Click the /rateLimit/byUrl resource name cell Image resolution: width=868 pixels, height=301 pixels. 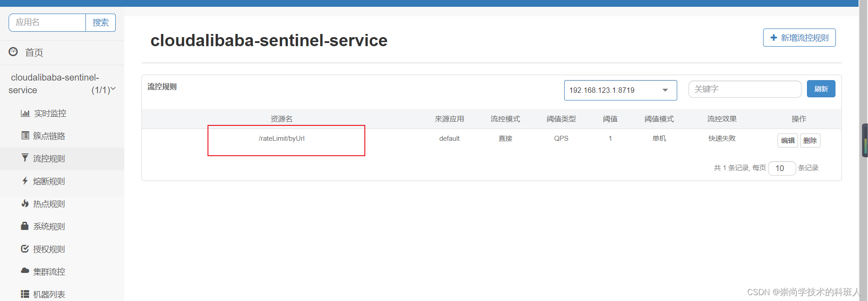coord(282,139)
